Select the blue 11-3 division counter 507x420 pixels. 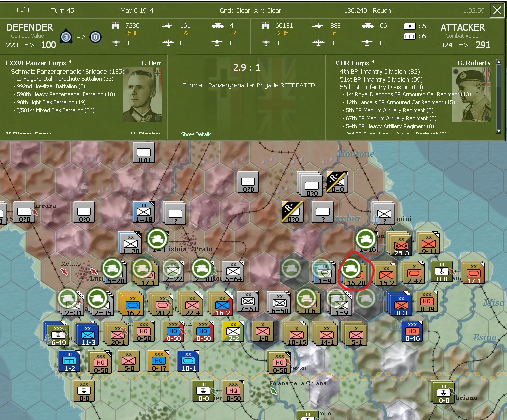[x=87, y=334]
